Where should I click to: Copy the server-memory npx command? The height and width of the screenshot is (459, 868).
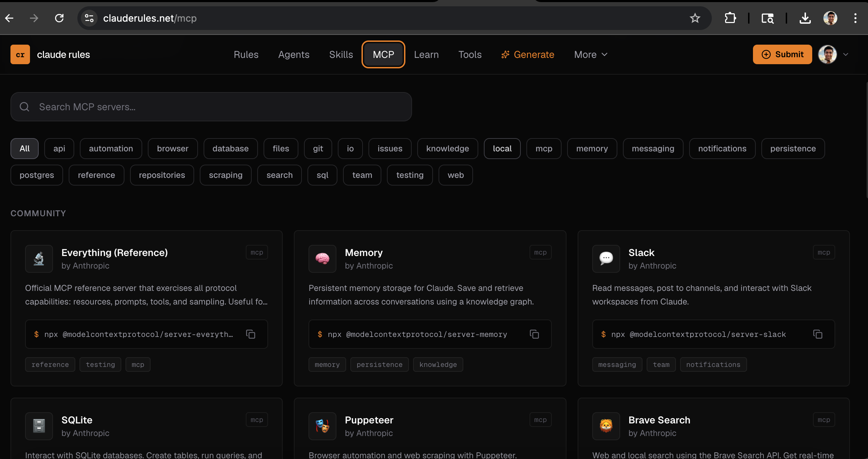pyautogui.click(x=534, y=334)
